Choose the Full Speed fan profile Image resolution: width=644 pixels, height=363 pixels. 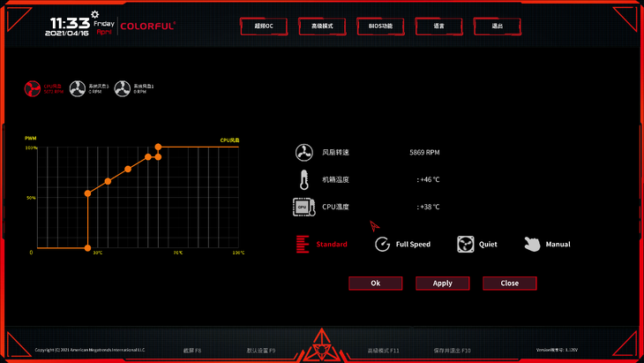(402, 244)
